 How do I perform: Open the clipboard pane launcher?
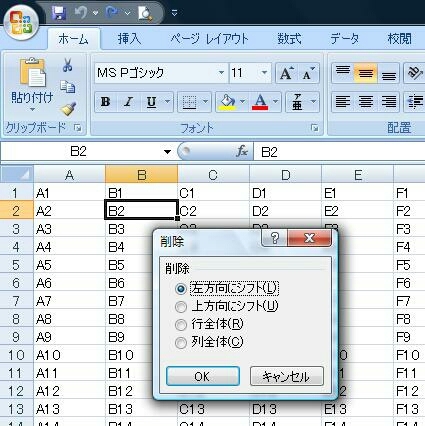click(x=78, y=128)
